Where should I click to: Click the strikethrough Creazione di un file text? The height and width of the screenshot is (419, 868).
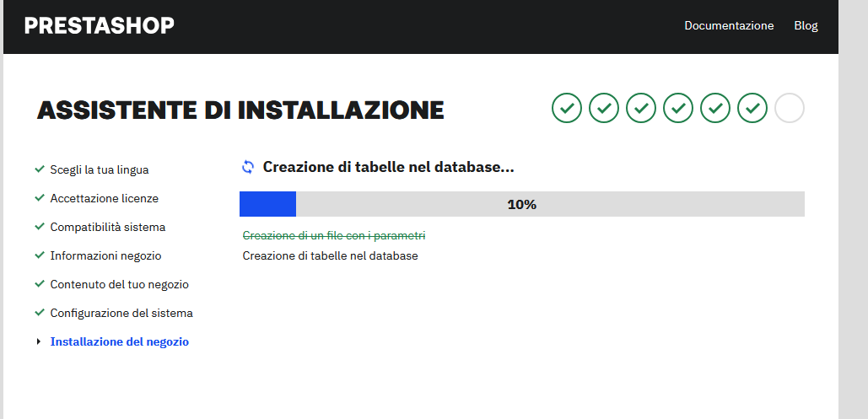tap(334, 236)
